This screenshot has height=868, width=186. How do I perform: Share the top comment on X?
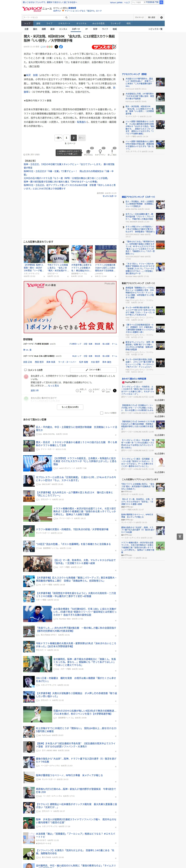tap(114, 391)
